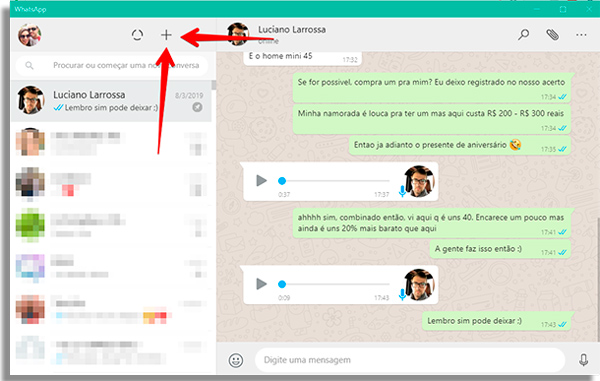
Task: Open your profile picture in the sidebar header
Action: coord(29,35)
